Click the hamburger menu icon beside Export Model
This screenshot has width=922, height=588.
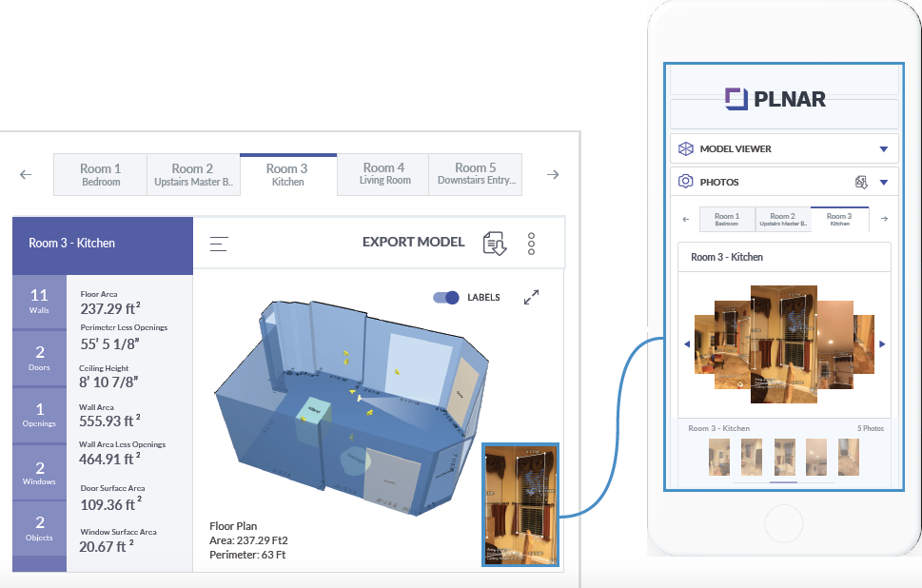pyautogui.click(x=219, y=244)
